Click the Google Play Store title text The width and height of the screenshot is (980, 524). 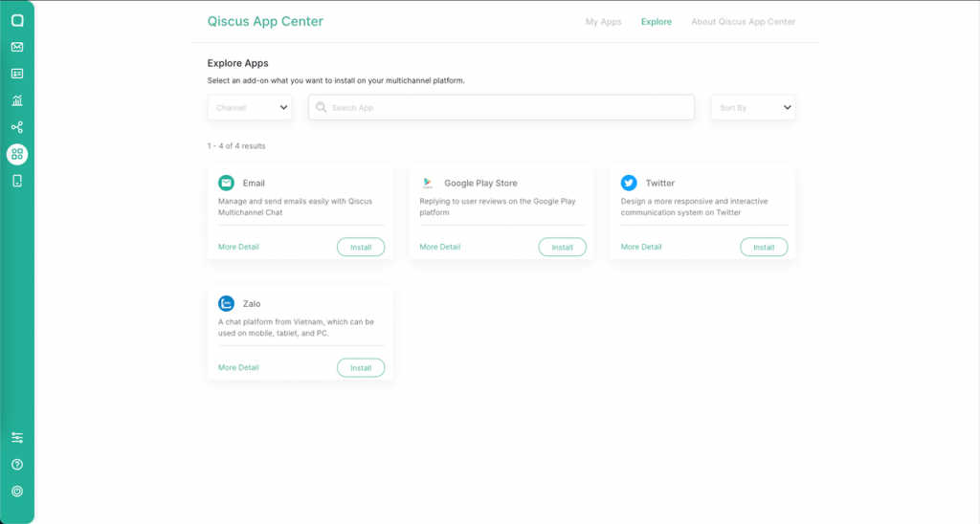tap(480, 183)
